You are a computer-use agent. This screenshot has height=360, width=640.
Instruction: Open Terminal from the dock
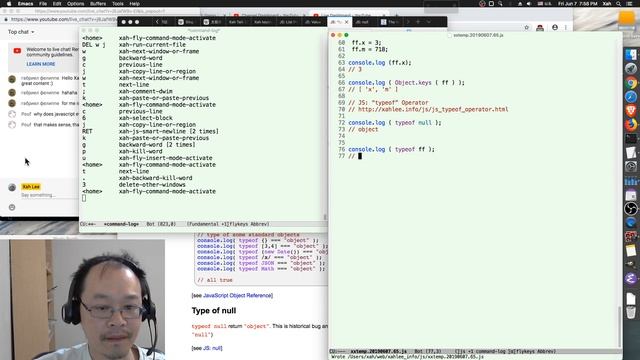(631, 139)
